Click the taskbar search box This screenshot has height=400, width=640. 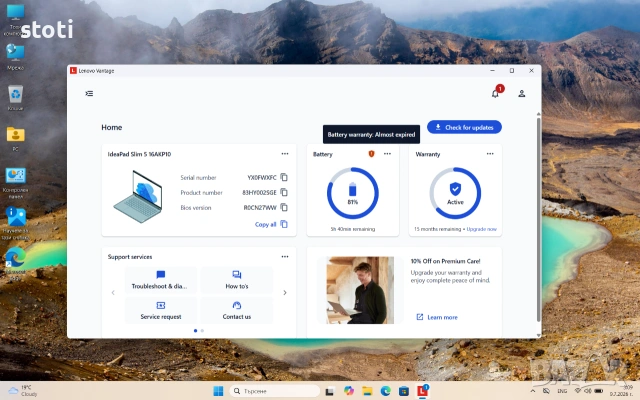point(275,391)
